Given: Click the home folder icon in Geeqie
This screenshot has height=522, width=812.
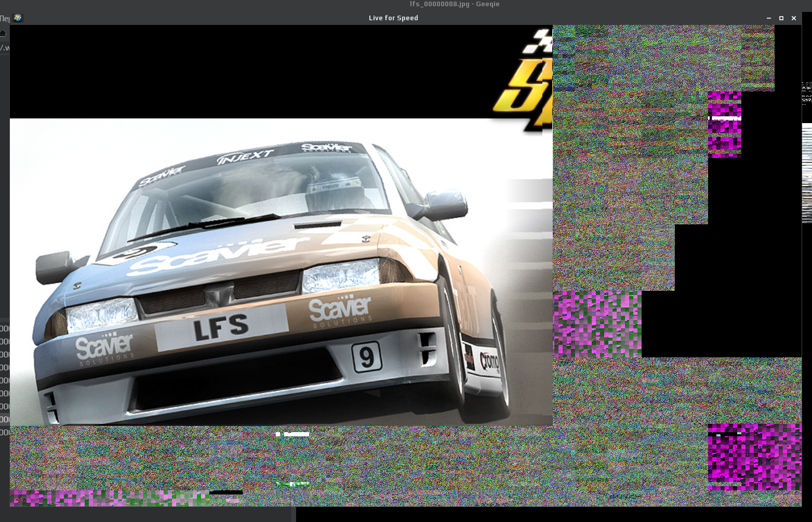Looking at the screenshot, I should [x=3, y=33].
